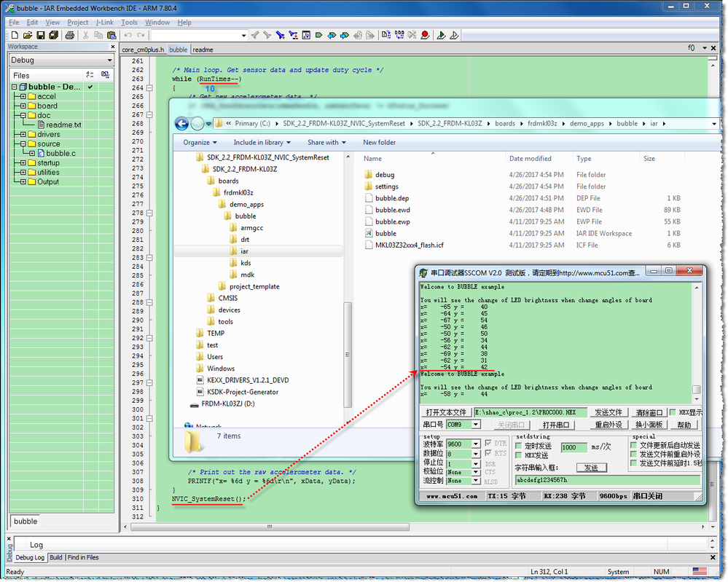The width and height of the screenshot is (728, 582).
Task: Check 发送文件前延时1.5秒 option
Action: point(633,463)
